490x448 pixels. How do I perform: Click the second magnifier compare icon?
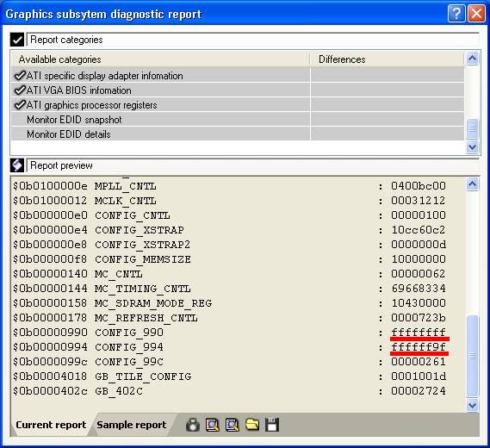point(233,425)
